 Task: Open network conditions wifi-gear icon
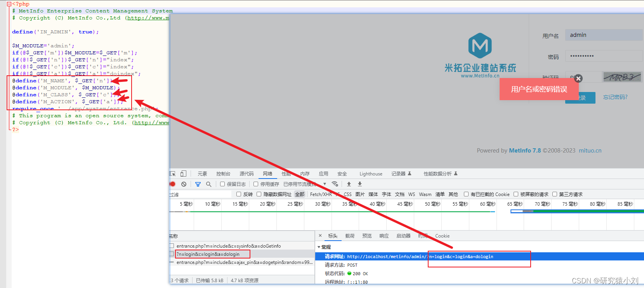tap(335, 184)
